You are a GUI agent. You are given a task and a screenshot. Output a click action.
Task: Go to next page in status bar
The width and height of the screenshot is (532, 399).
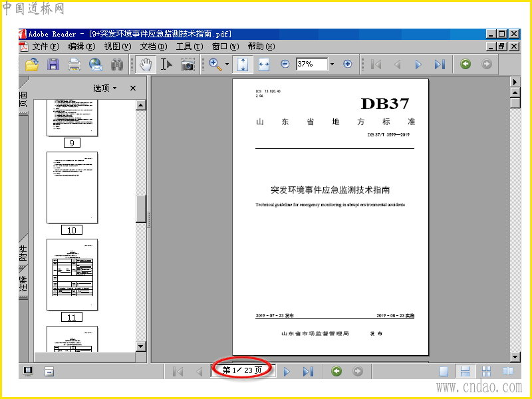point(287,372)
